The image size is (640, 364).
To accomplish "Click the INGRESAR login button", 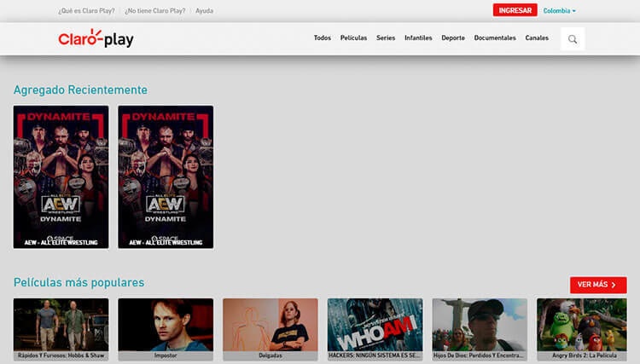I will [515, 10].
